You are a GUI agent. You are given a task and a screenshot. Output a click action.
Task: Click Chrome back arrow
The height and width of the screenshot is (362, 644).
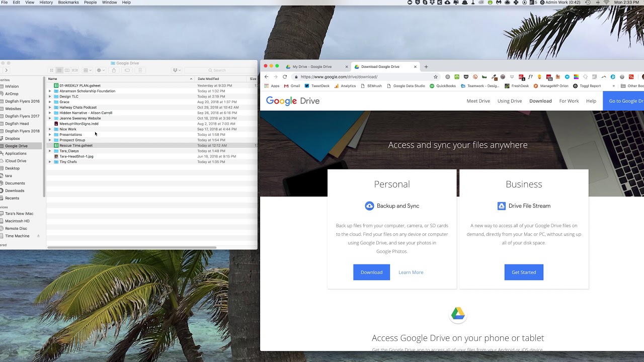[267, 77]
